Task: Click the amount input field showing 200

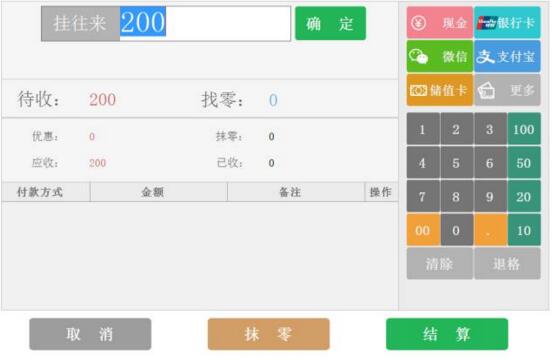Action: click(x=205, y=23)
